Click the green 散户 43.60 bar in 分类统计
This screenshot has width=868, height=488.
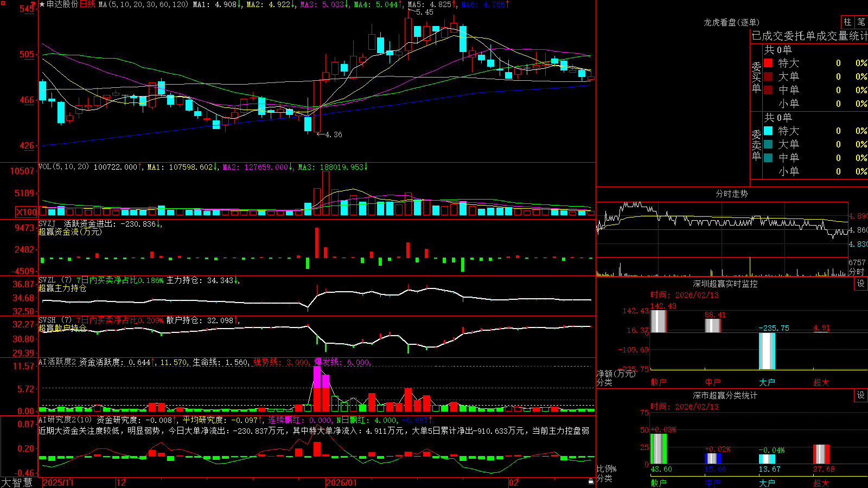pos(659,449)
